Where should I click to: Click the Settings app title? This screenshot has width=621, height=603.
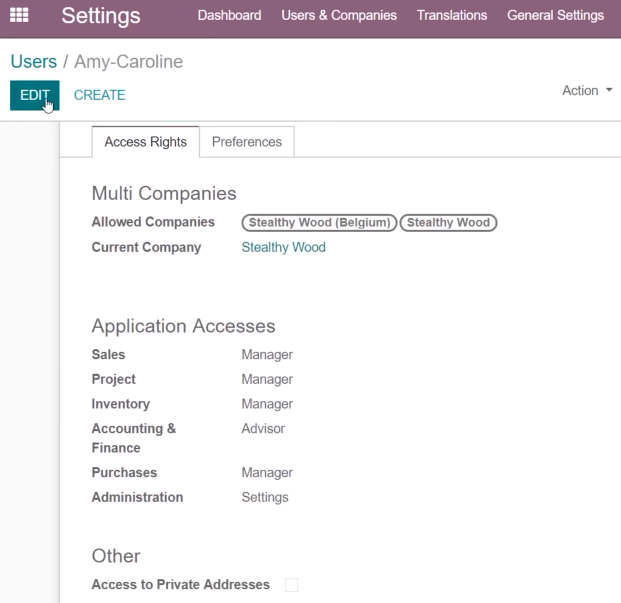tap(101, 16)
